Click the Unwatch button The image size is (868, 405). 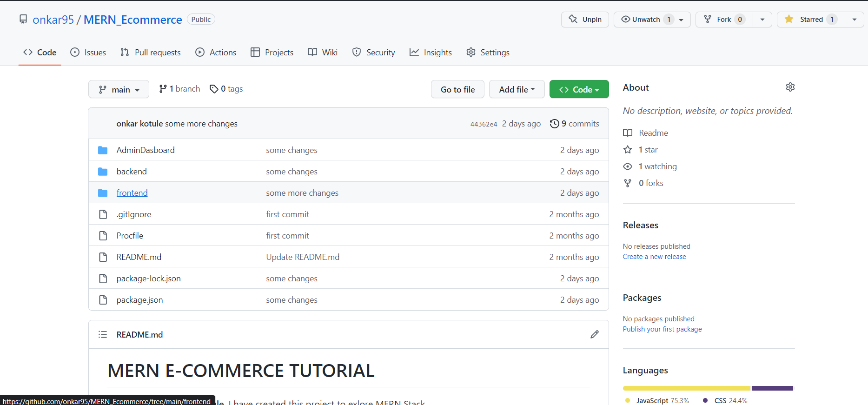(652, 20)
